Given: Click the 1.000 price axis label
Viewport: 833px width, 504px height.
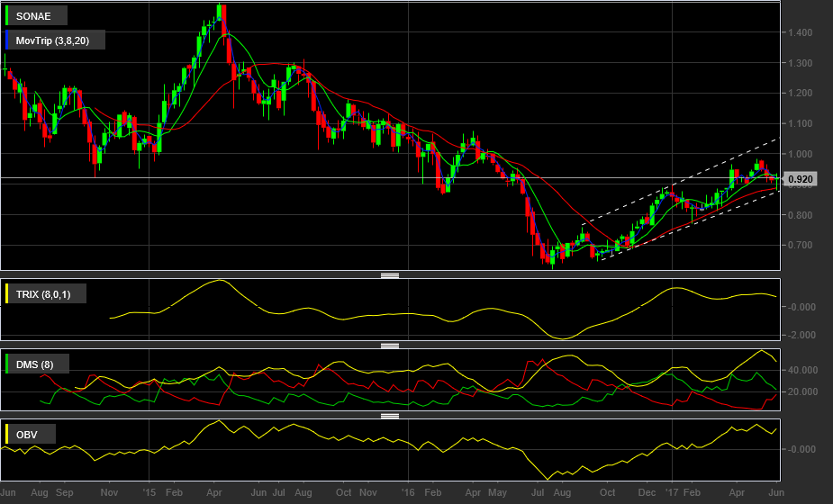Looking at the screenshot, I should pyautogui.click(x=800, y=154).
